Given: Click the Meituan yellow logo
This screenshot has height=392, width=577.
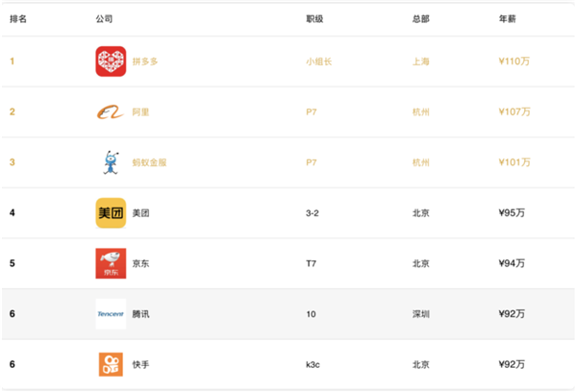Looking at the screenshot, I should (x=111, y=212).
